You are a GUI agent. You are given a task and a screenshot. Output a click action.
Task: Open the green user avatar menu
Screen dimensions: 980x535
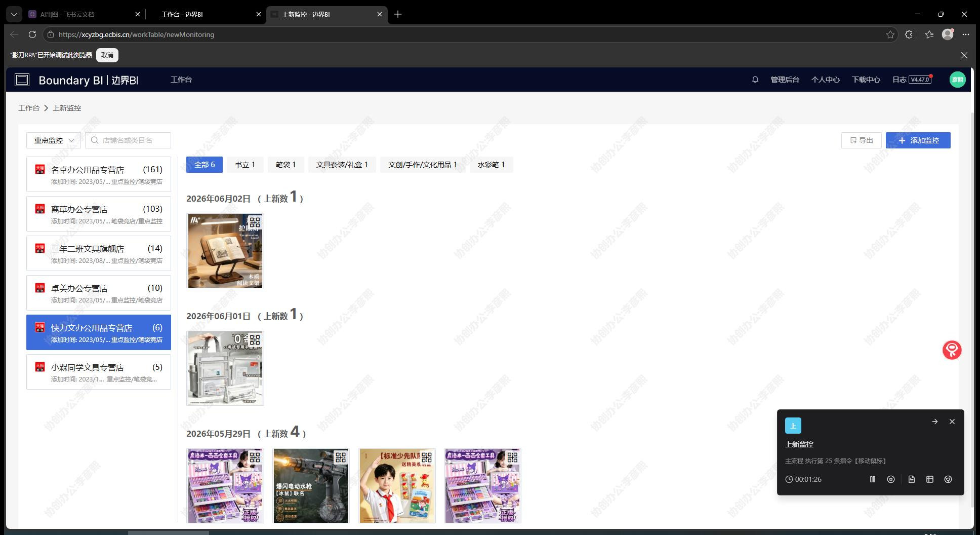(957, 80)
